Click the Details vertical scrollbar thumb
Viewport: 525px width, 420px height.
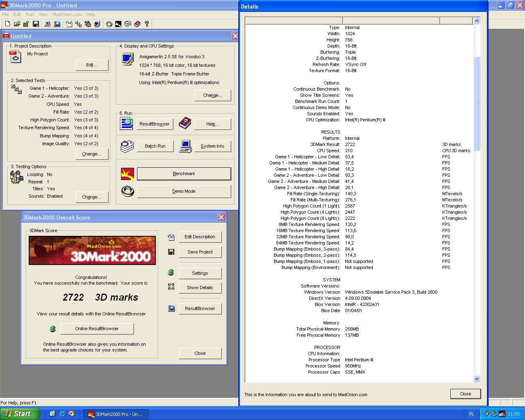(477, 103)
